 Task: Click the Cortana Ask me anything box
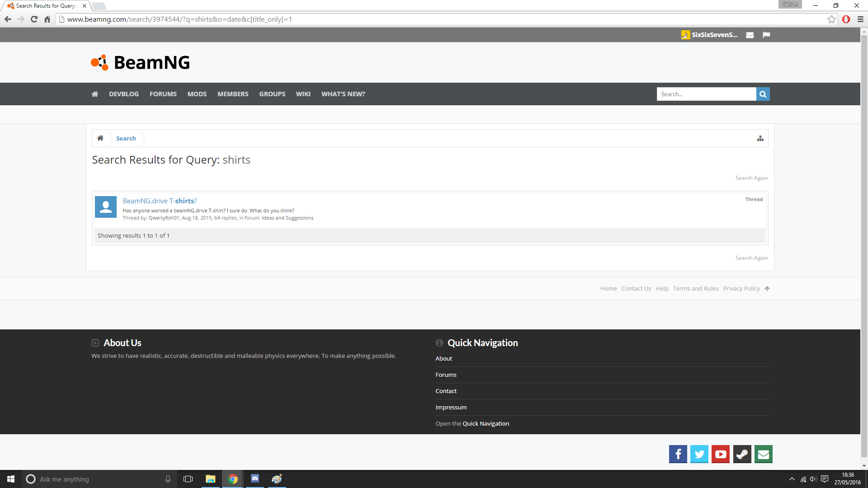click(x=99, y=479)
